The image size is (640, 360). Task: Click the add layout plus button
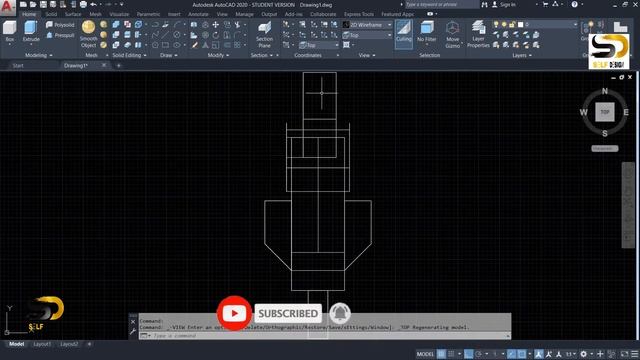[89, 344]
